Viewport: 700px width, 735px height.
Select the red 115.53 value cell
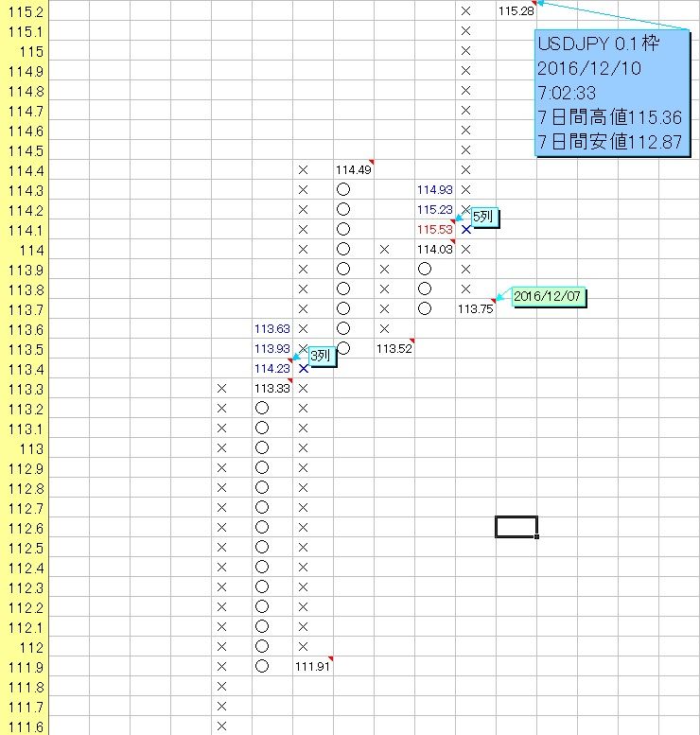pos(434,229)
